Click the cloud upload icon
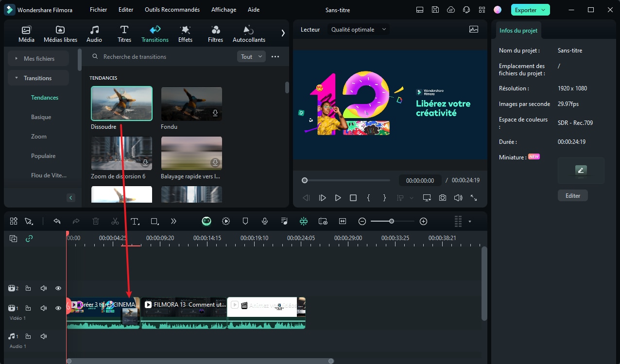Screen dimensions: 620x364 pyautogui.click(x=451, y=10)
